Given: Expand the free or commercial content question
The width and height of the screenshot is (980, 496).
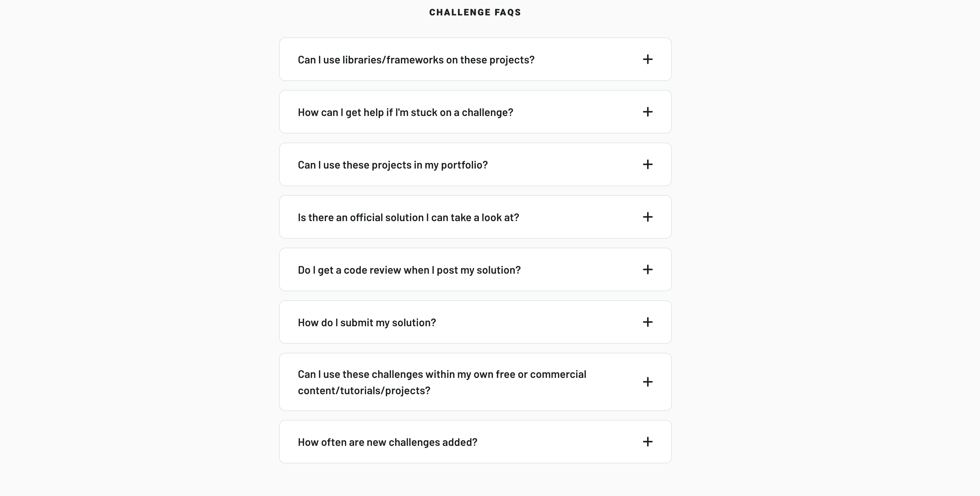Looking at the screenshot, I should click(x=648, y=382).
